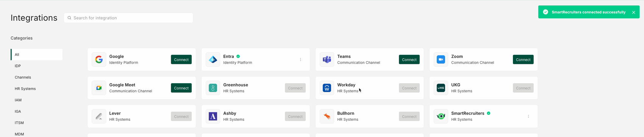Click the Entra verified checkmark badge
The image size is (644, 137).
point(238,56)
